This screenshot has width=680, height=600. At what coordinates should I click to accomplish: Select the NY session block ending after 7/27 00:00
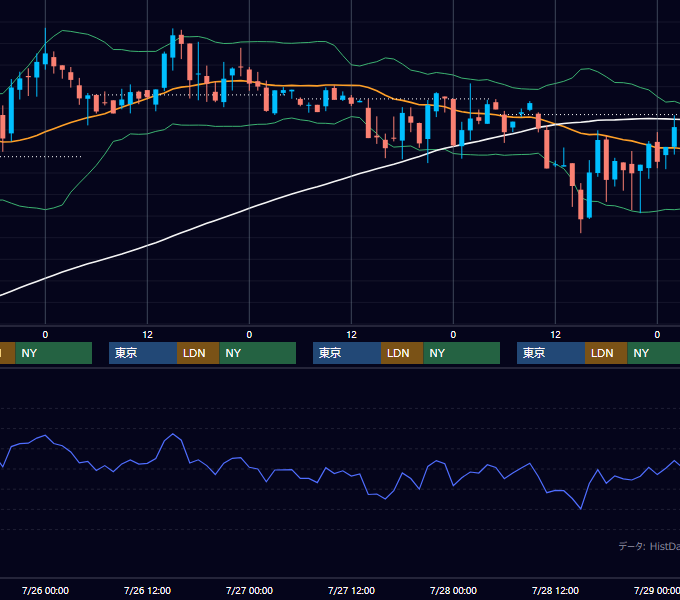[258, 353]
